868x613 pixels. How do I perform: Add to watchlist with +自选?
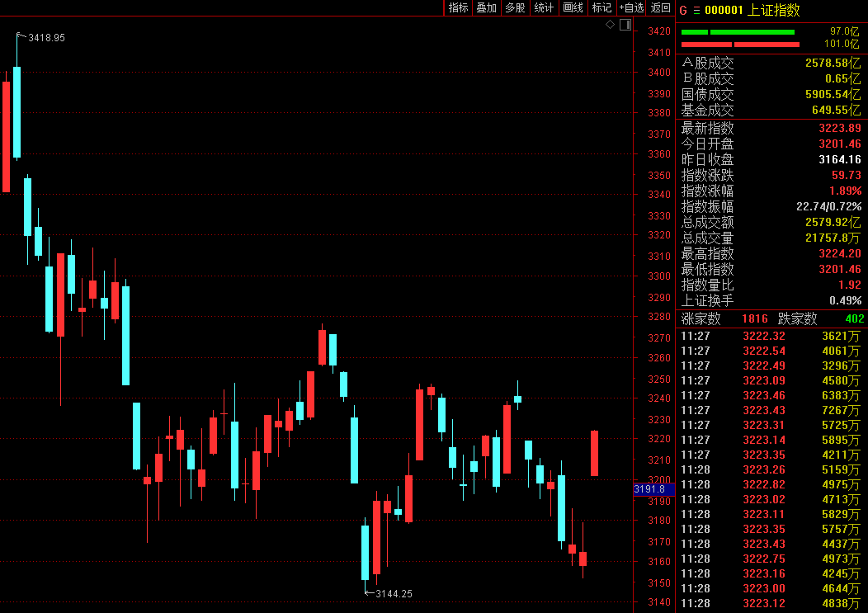(x=632, y=7)
